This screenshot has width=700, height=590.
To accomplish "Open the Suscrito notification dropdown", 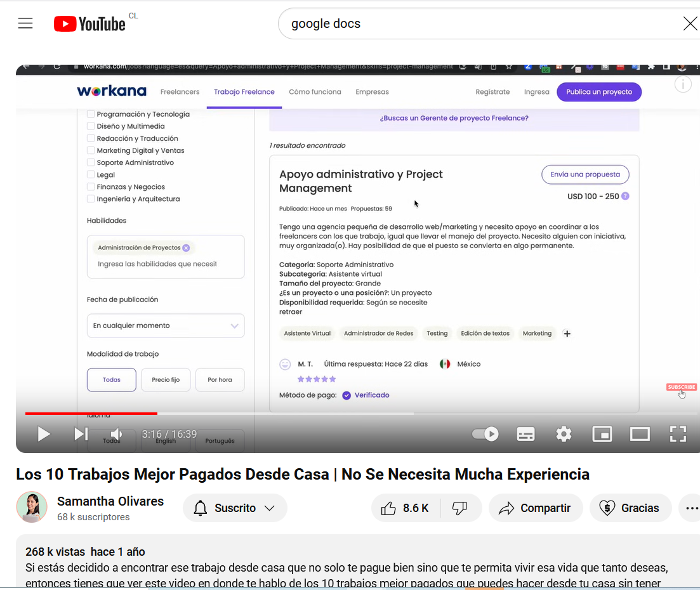I will click(235, 508).
